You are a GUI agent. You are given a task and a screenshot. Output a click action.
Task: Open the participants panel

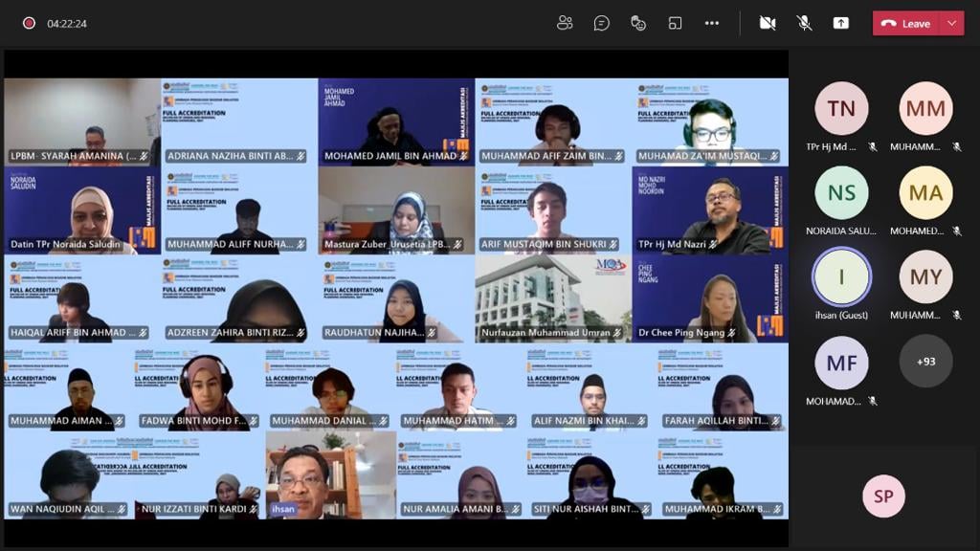point(565,23)
